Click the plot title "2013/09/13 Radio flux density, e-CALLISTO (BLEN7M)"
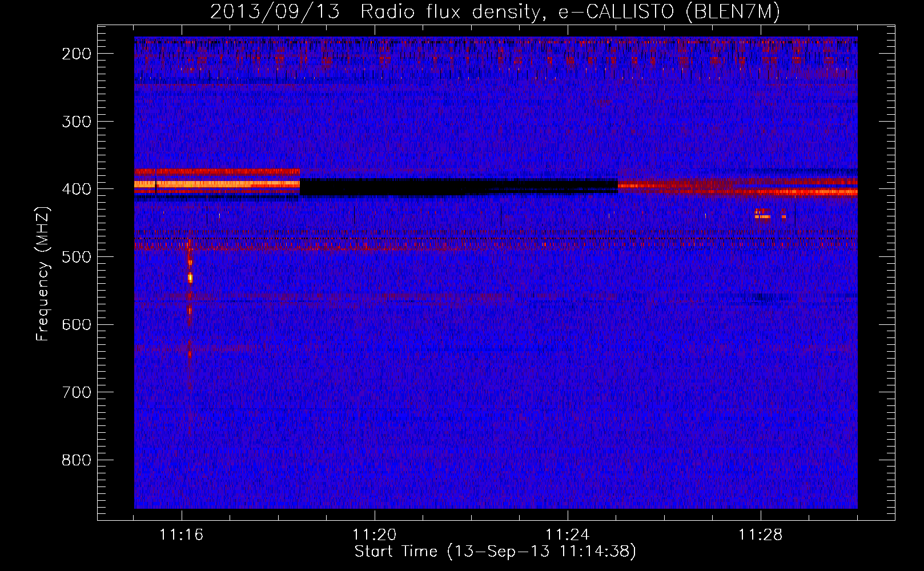 pyautogui.click(x=495, y=11)
